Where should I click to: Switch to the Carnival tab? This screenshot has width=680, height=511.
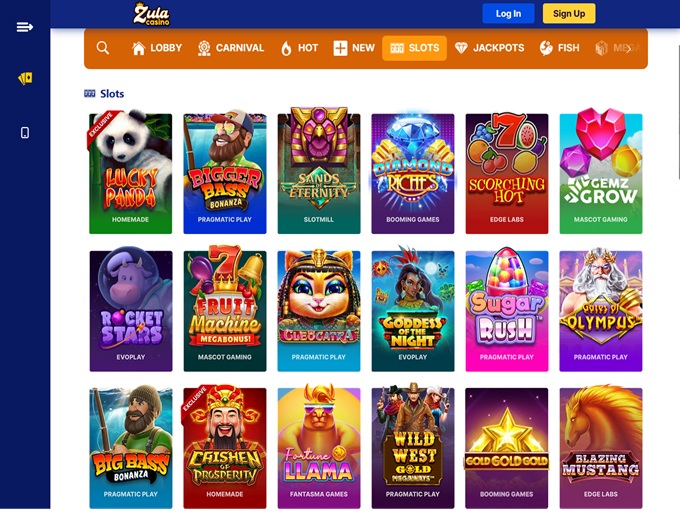(x=231, y=48)
